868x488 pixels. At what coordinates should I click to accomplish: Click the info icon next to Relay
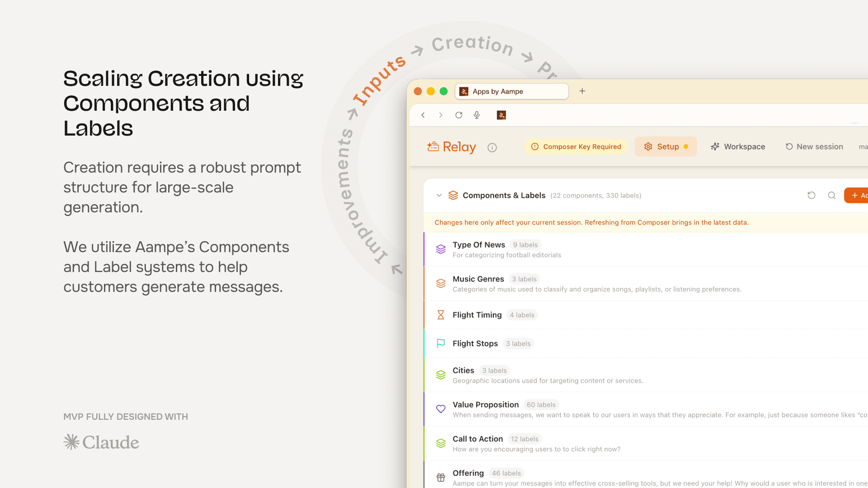point(492,147)
